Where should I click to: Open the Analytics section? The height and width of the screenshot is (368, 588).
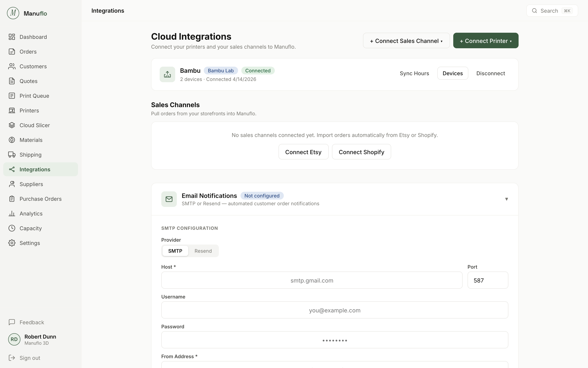(41, 213)
